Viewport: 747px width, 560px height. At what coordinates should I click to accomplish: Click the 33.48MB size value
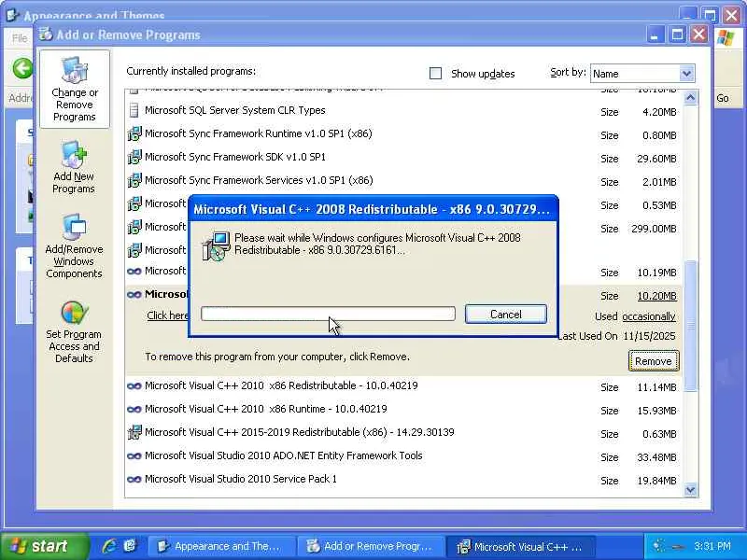[x=656, y=457]
